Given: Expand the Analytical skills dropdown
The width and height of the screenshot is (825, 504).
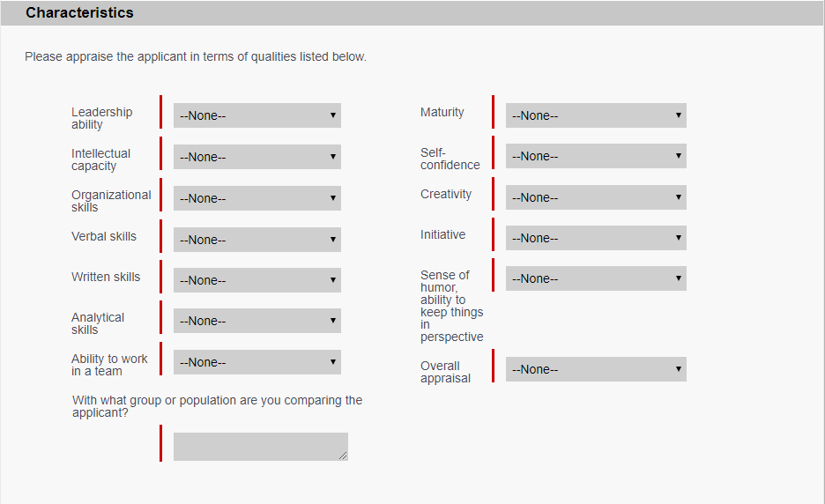Looking at the screenshot, I should point(256,321).
